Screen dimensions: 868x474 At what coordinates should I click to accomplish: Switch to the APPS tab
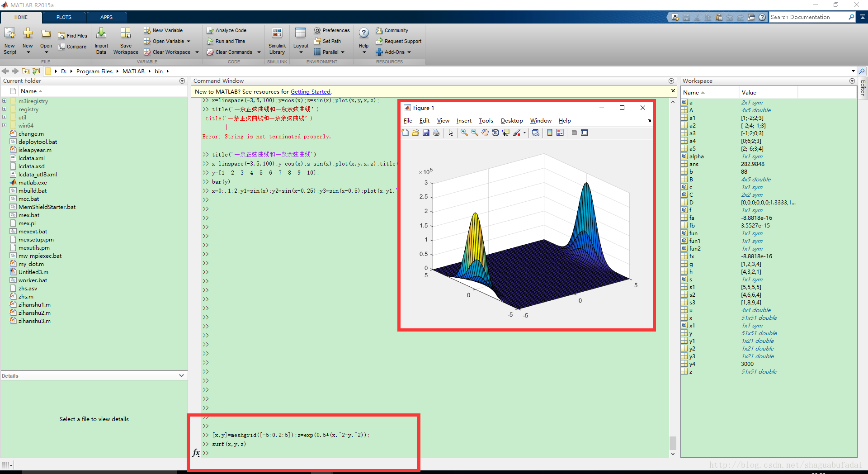[107, 17]
